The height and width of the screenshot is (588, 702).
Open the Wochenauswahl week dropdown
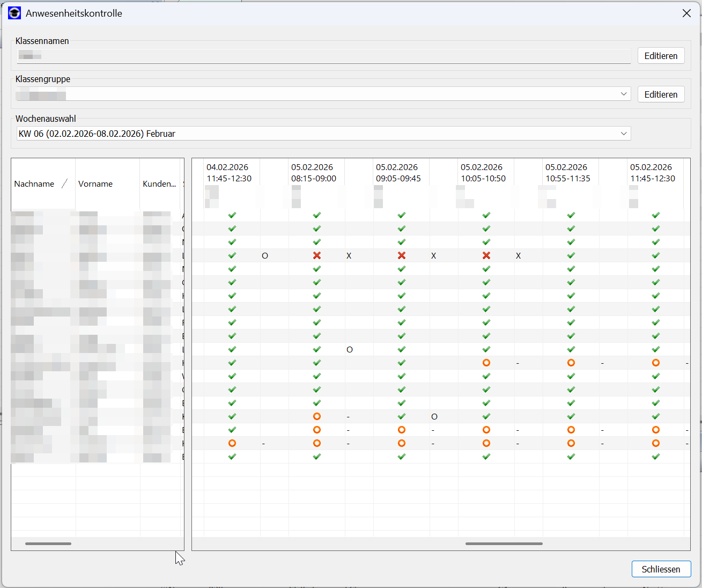click(x=624, y=134)
